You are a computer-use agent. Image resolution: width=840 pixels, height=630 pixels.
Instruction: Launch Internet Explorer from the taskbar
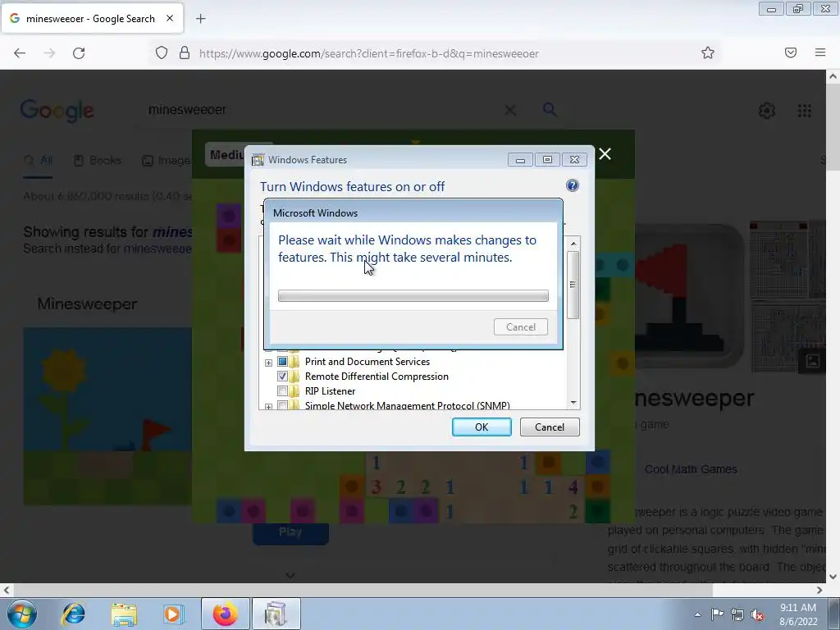(73, 614)
